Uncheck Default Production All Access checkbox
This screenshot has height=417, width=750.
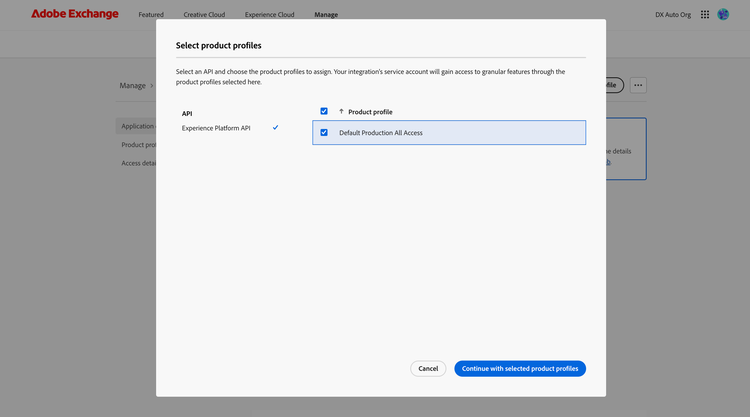coord(324,132)
